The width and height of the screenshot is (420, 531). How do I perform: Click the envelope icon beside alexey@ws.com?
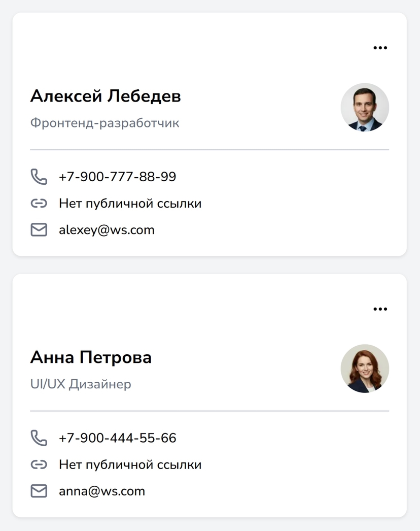39,230
